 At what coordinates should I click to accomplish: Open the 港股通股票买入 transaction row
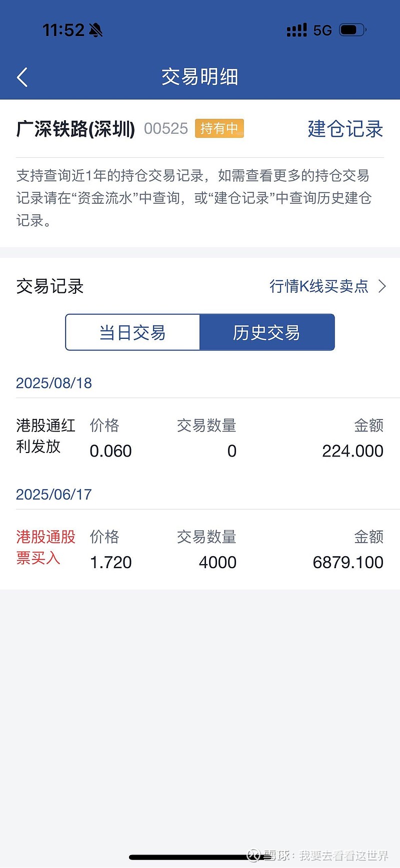coord(200,550)
